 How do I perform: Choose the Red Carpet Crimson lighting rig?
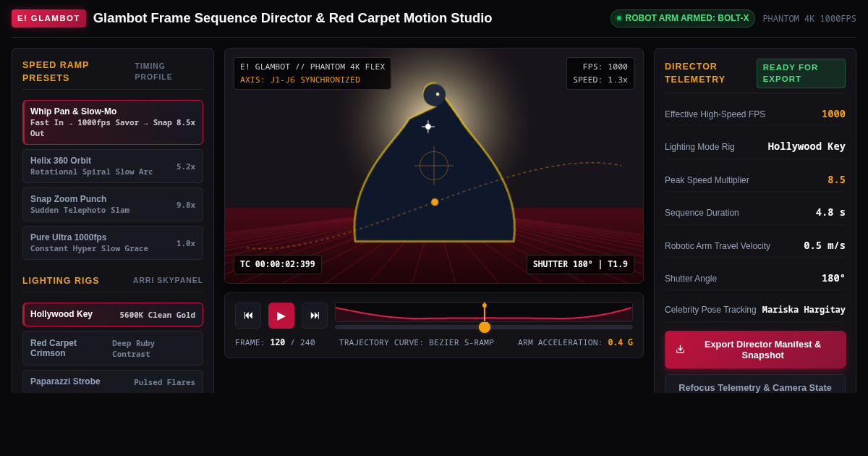click(113, 348)
